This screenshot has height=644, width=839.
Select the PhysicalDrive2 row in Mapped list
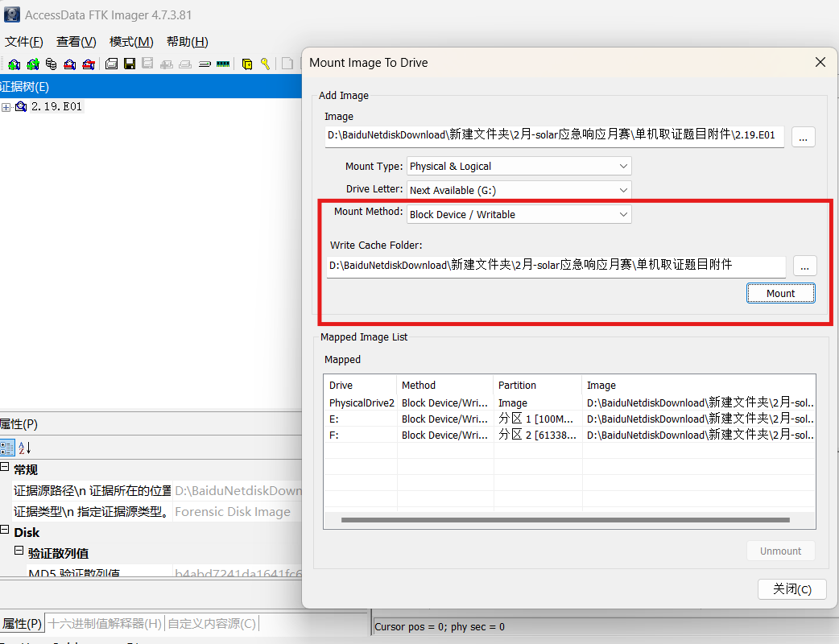[x=570, y=402]
